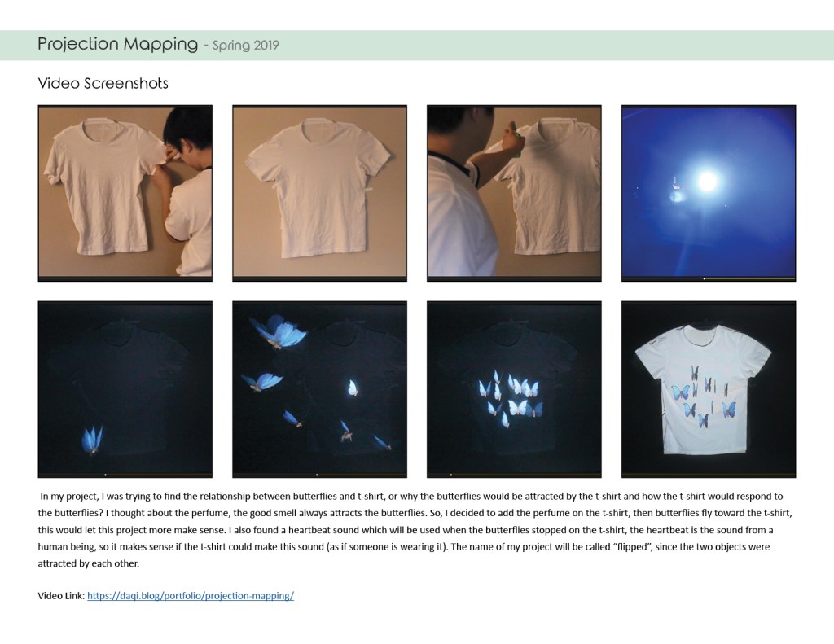The width and height of the screenshot is (834, 644).
Task: Click the progress marker under single butterfly screenshot
Action: [105, 475]
